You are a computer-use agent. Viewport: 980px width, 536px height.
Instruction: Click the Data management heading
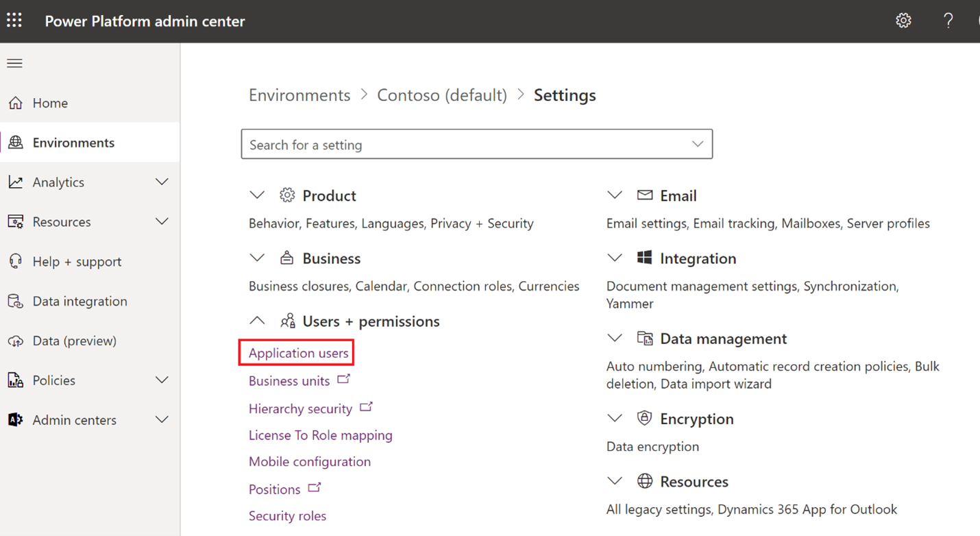tap(723, 339)
